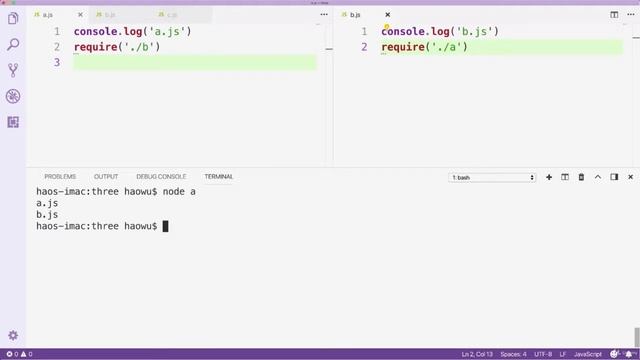The width and height of the screenshot is (640, 360).
Task: Click require('./b') line in a.js
Action: point(117,47)
